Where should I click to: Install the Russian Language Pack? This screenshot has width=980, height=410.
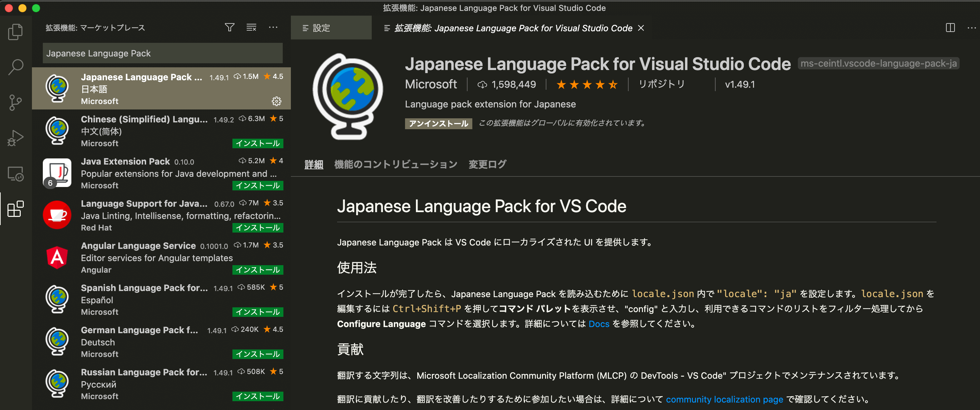[258, 396]
